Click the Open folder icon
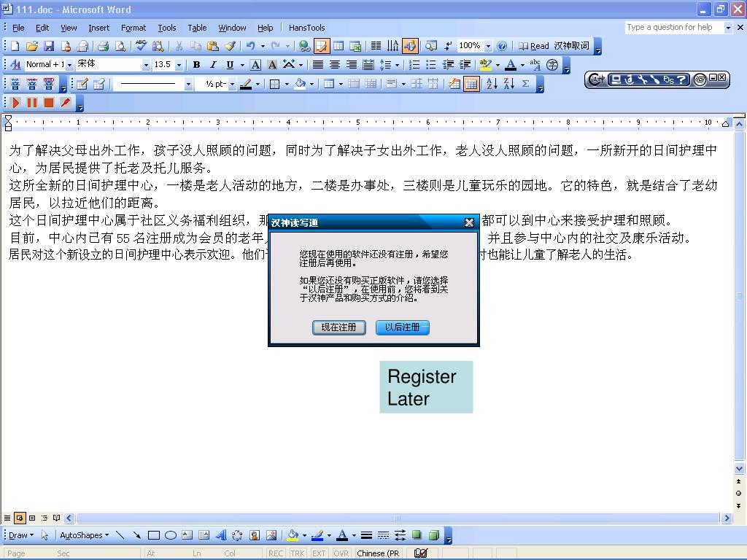 click(32, 46)
